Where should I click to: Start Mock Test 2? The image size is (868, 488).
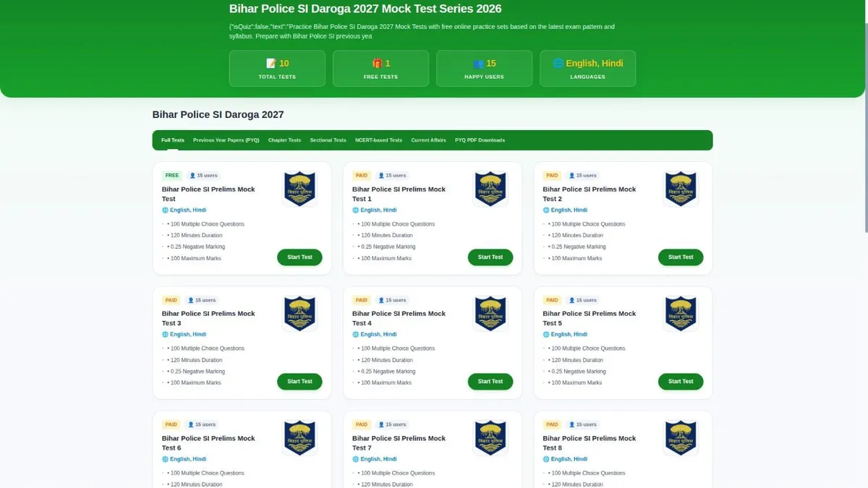pos(681,257)
